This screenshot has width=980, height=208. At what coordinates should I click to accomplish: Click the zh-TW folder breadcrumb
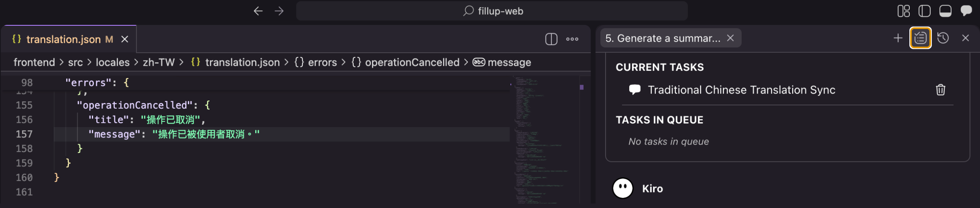pyautogui.click(x=158, y=63)
